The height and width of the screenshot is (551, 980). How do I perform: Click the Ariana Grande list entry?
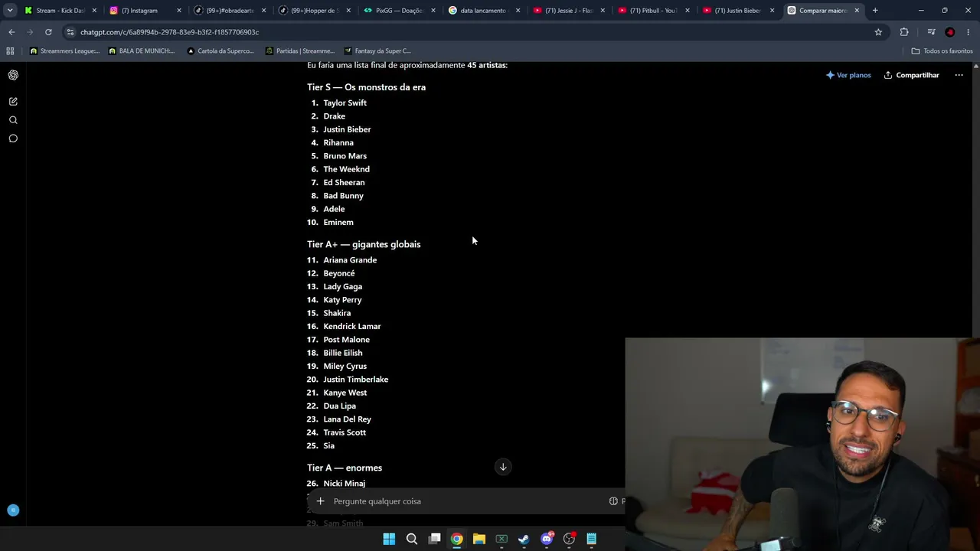tap(350, 260)
